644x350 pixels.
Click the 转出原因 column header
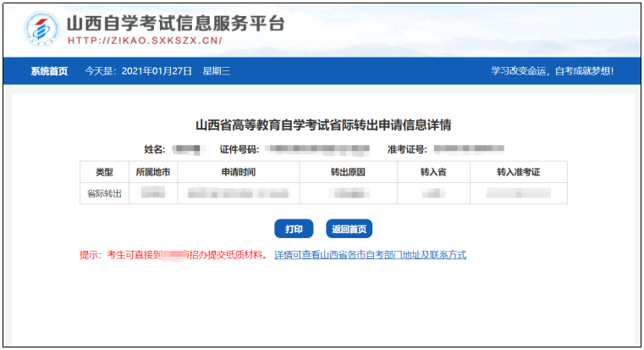click(x=348, y=172)
